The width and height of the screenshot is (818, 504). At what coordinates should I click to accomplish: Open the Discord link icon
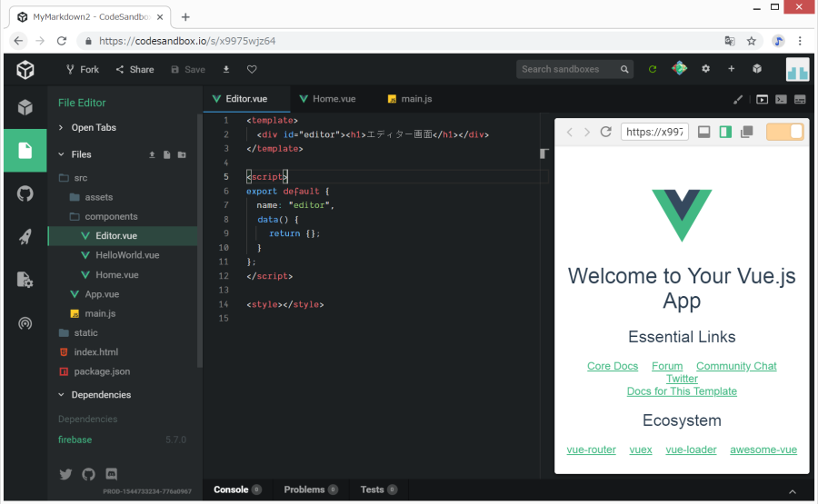click(112, 474)
